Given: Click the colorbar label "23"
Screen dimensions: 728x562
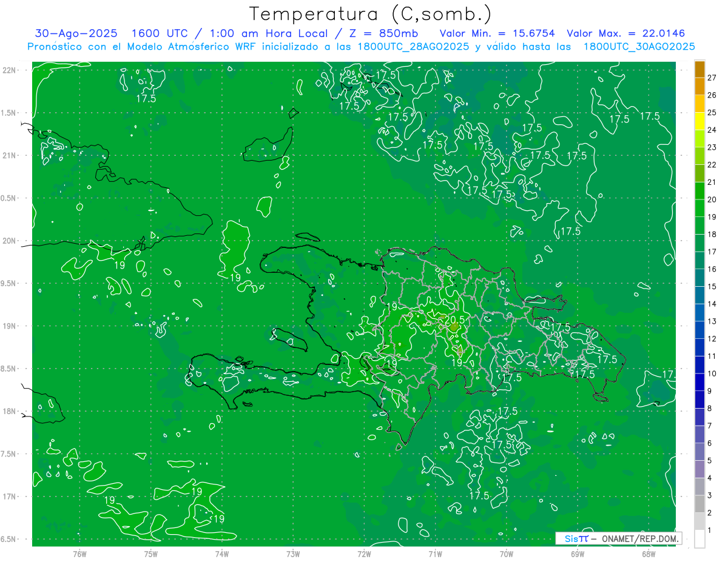Looking at the screenshot, I should pos(712,147).
